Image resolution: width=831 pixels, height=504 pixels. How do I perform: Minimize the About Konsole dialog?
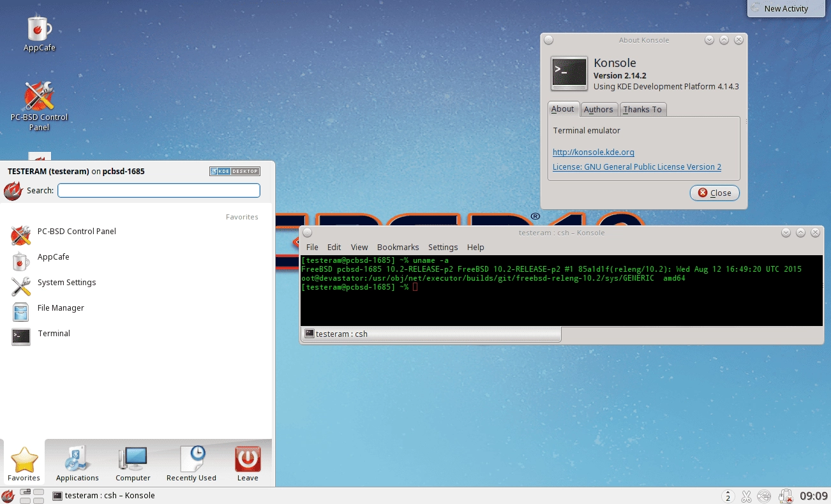pyautogui.click(x=709, y=40)
